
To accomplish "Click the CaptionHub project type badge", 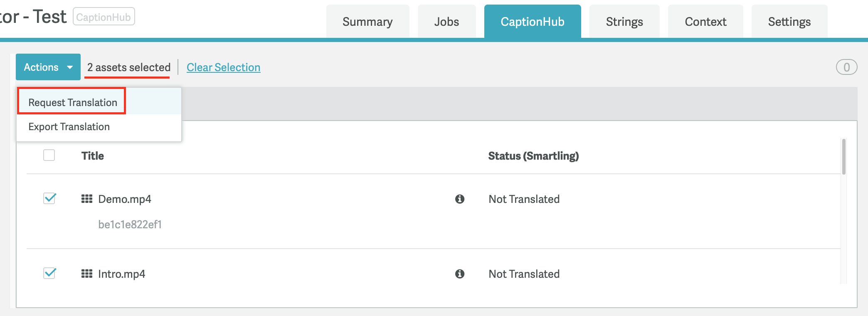I will pyautogui.click(x=104, y=17).
